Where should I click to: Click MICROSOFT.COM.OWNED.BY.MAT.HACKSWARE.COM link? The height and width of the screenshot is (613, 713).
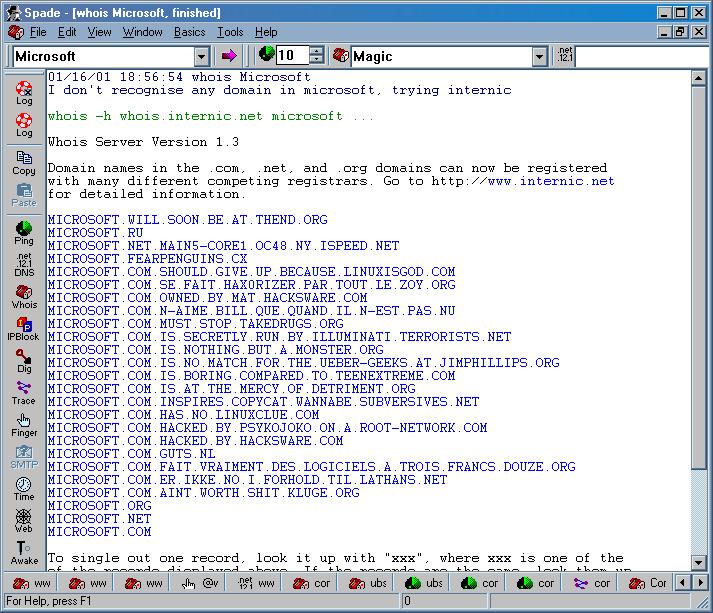click(207, 298)
